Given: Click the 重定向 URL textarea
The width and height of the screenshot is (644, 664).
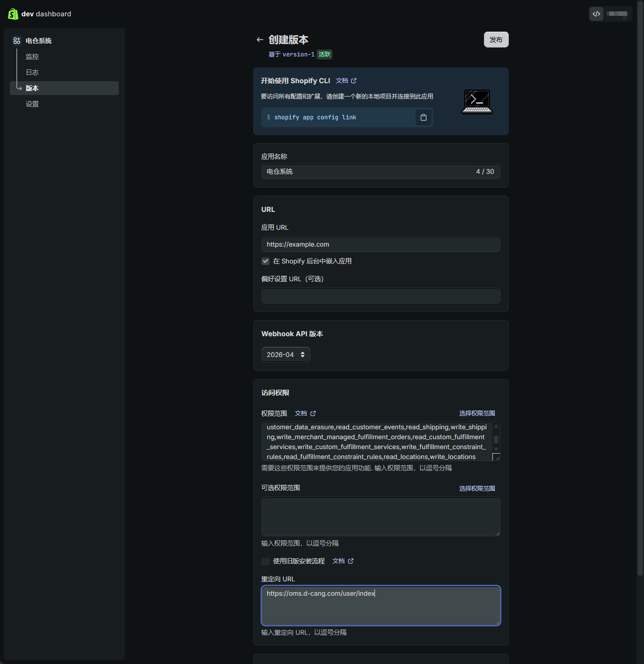Looking at the screenshot, I should [x=380, y=606].
